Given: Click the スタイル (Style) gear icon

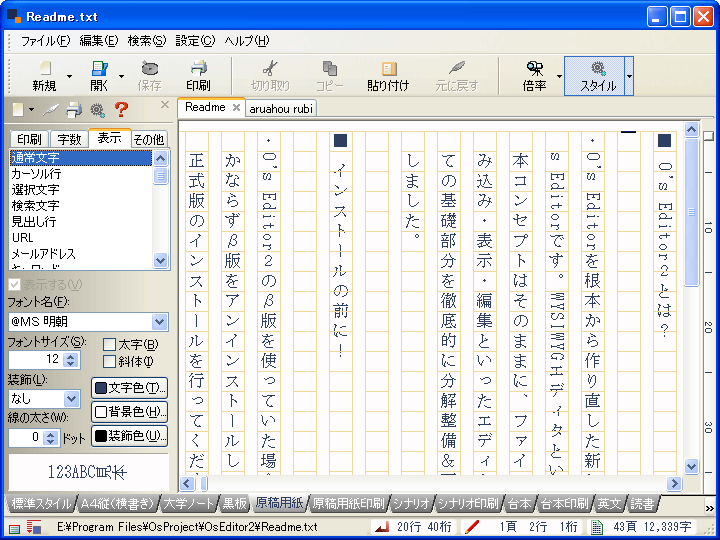Looking at the screenshot, I should pyautogui.click(x=598, y=69).
